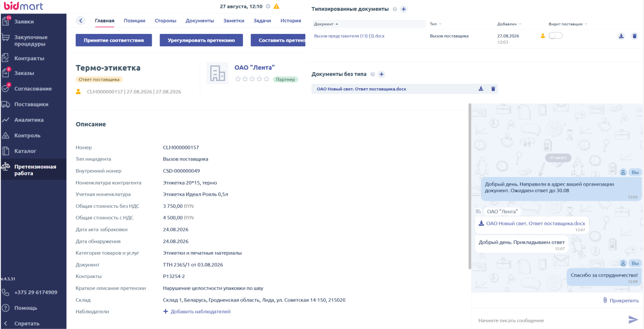This screenshot has height=329, width=644.
Task: Click the Контроль warning-triangle sidebar icon
Action: [6, 135]
